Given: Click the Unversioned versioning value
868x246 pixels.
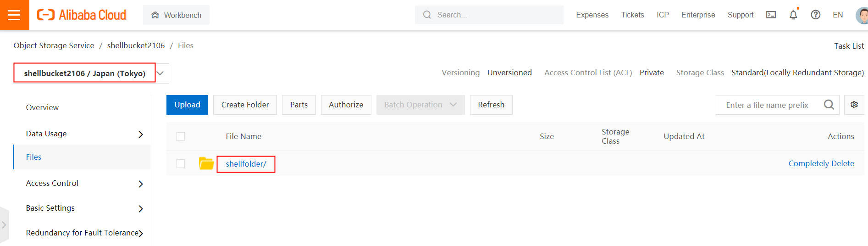Looking at the screenshot, I should pos(509,73).
